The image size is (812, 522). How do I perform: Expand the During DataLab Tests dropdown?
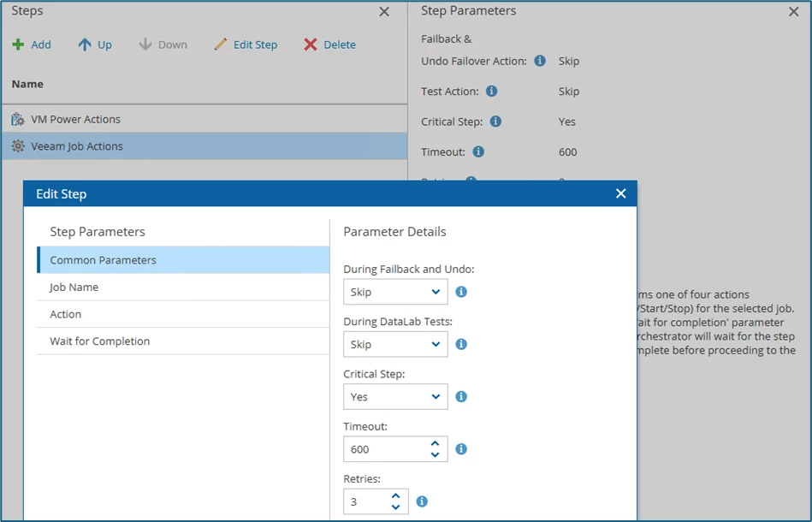[x=395, y=344]
